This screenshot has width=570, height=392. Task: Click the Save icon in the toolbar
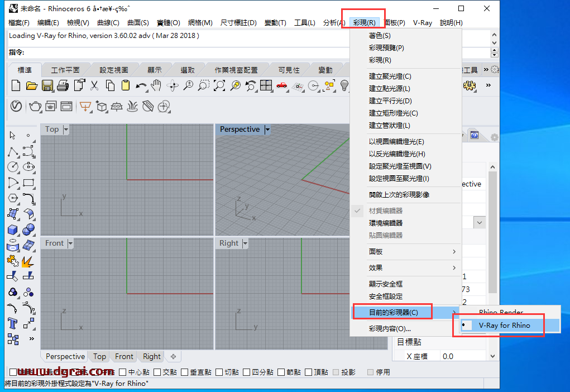pos(47,85)
